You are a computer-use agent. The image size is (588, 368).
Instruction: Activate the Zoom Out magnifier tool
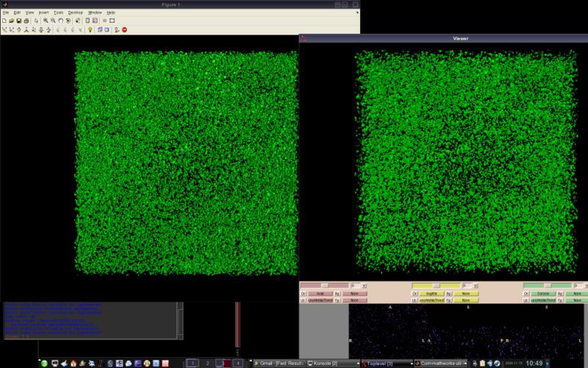point(53,21)
